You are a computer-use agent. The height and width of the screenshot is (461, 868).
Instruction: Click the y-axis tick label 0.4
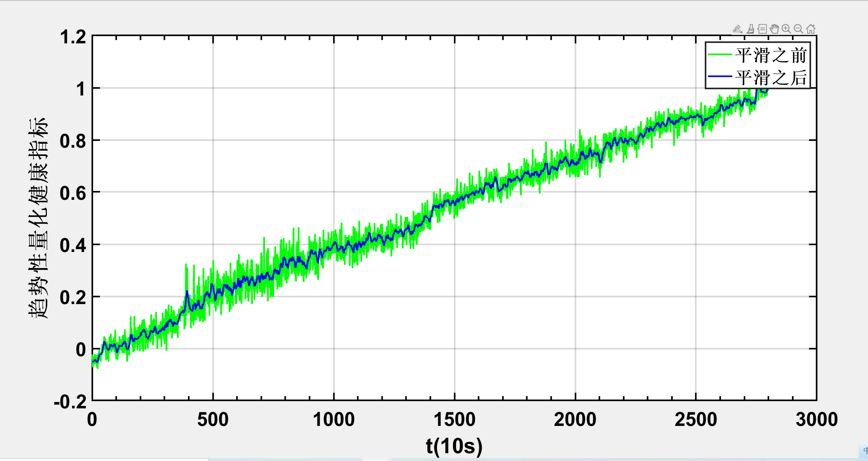tap(73, 246)
